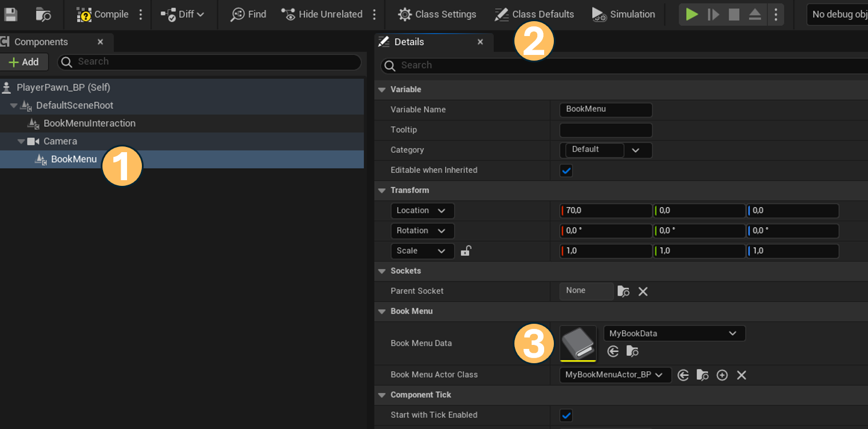Collapse the Sockets section

click(x=382, y=271)
